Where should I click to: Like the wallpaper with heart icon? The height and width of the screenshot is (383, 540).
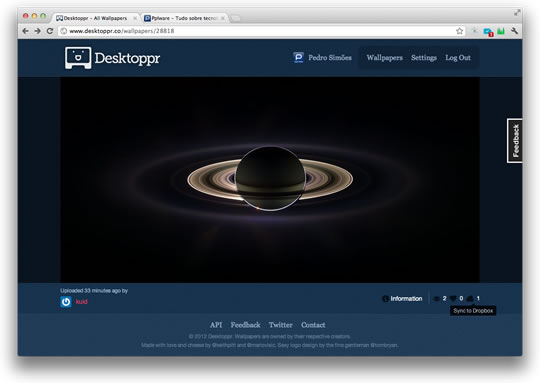click(x=453, y=299)
